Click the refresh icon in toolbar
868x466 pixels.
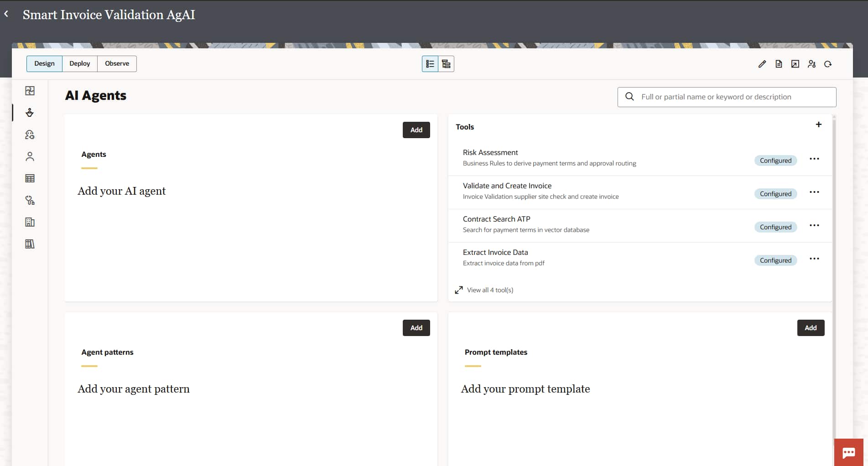[828, 64]
